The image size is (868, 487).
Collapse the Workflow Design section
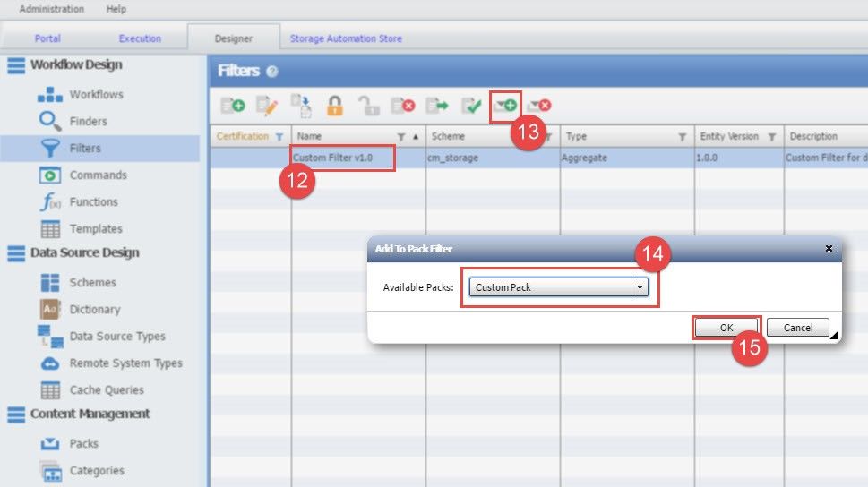16,65
